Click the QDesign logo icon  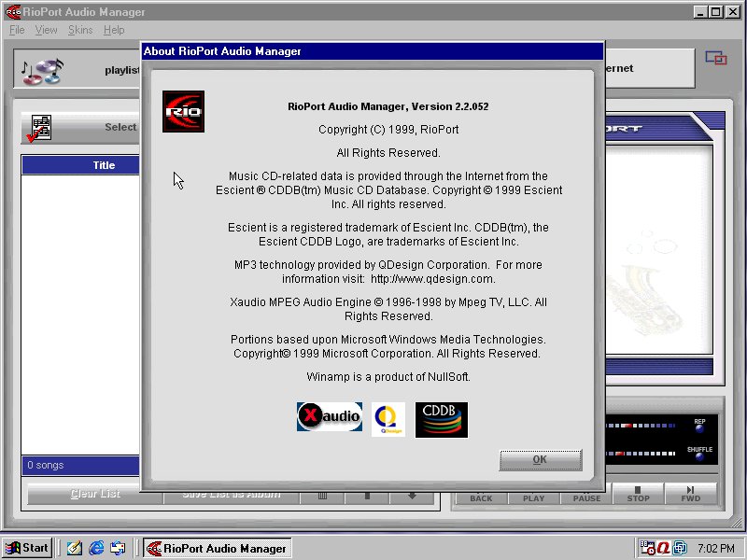[388, 419]
